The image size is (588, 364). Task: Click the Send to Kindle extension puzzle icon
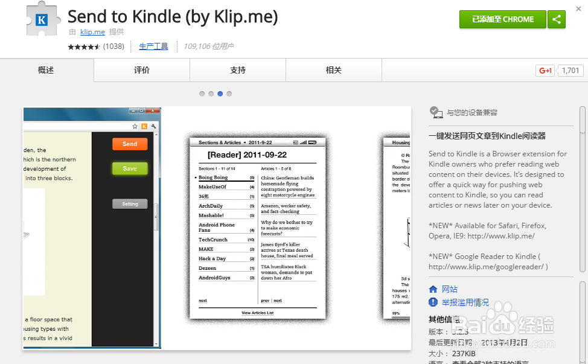43,19
